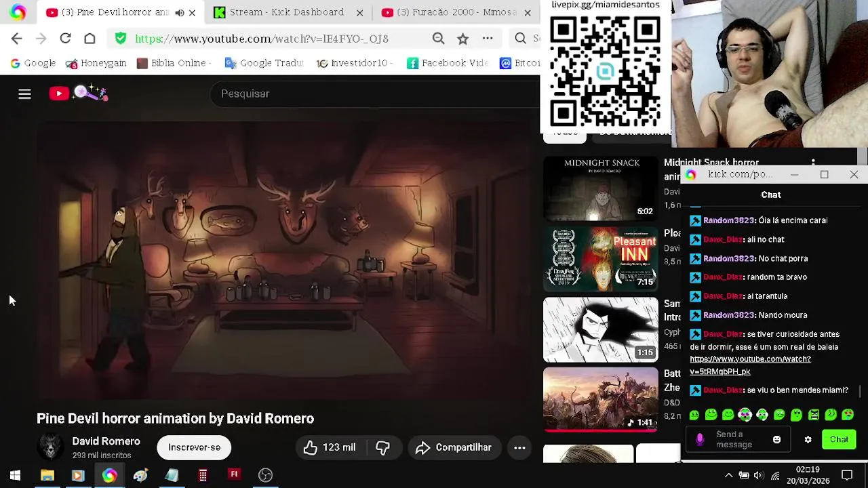Open David Romero channel avatar
This screenshot has width=868, height=488.
50,447
